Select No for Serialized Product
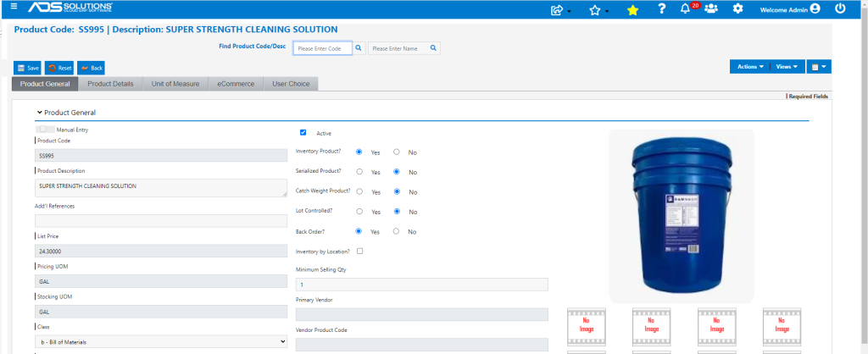Viewport: 868px width, 354px height. (397, 171)
